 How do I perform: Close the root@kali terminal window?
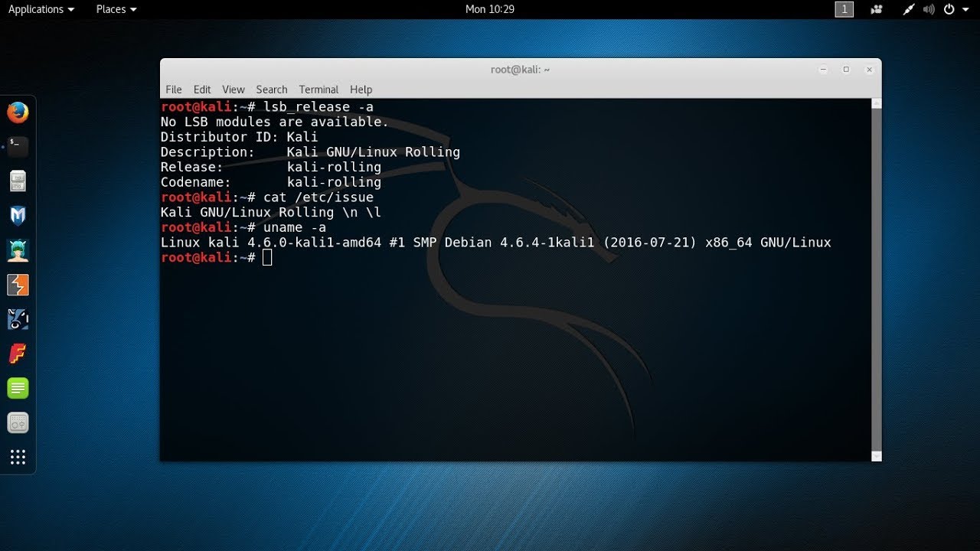click(869, 70)
